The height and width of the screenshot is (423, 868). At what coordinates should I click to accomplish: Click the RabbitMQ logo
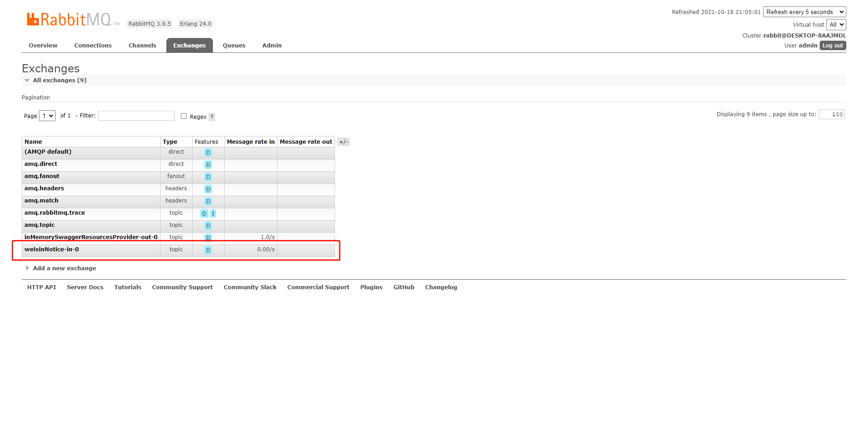pos(69,19)
